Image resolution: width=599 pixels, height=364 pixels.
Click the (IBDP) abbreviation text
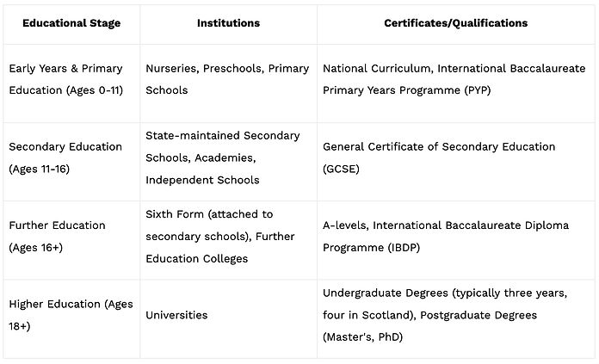pos(405,247)
